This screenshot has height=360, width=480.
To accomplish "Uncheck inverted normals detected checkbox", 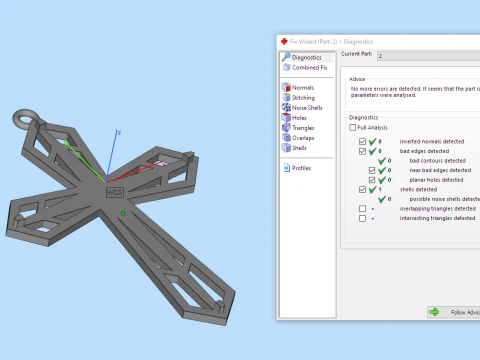I will [x=362, y=141].
